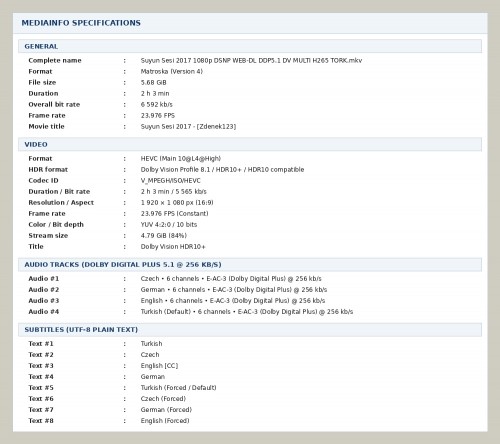The height and width of the screenshot is (444, 500).
Task: Select the File size value 5.68 GiB
Action: (153, 82)
